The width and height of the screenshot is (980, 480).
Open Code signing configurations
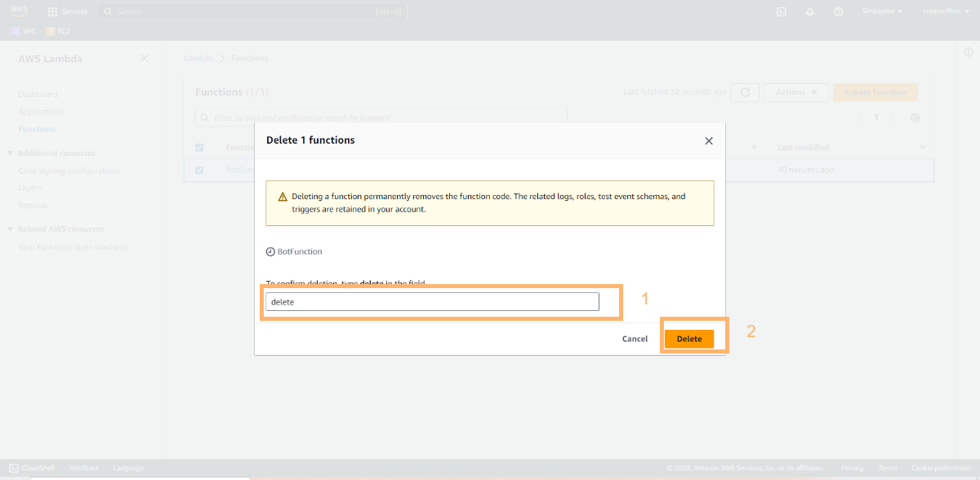point(69,171)
